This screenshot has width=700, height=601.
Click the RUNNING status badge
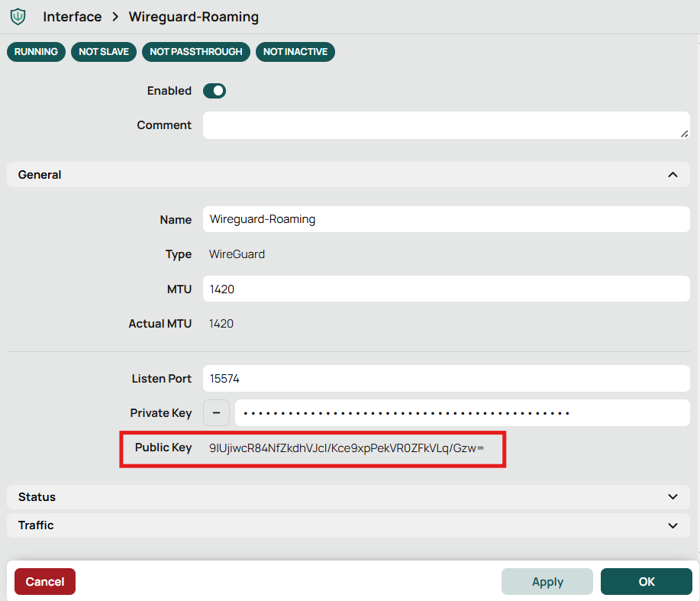[x=36, y=52]
